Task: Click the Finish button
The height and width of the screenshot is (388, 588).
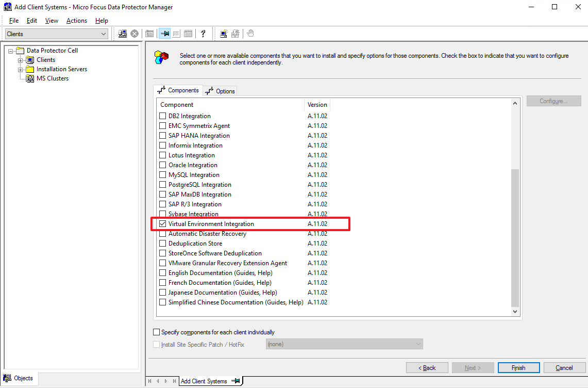Action: (x=518, y=368)
